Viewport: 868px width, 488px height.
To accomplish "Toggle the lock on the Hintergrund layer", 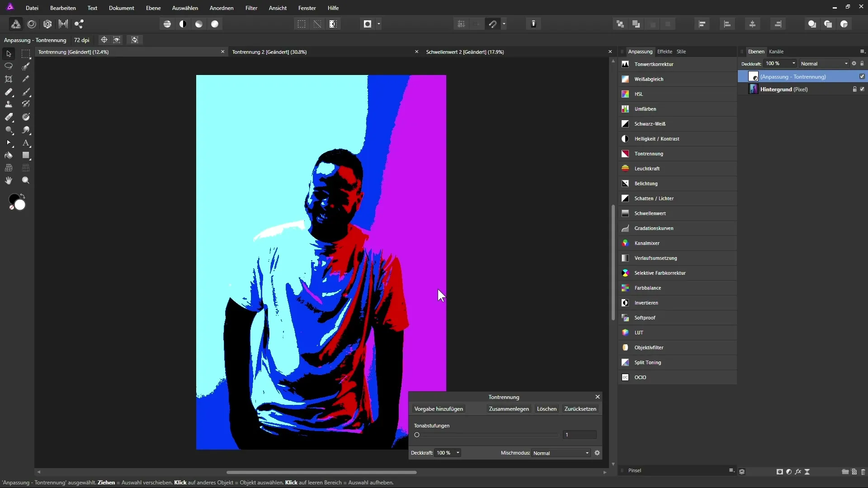I will [x=854, y=89].
